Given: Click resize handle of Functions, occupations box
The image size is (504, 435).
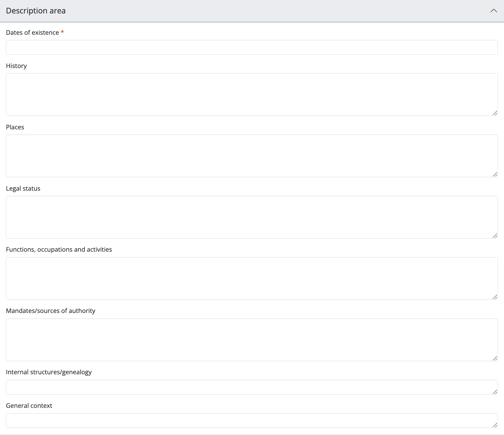Looking at the screenshot, I should pyautogui.click(x=495, y=297).
